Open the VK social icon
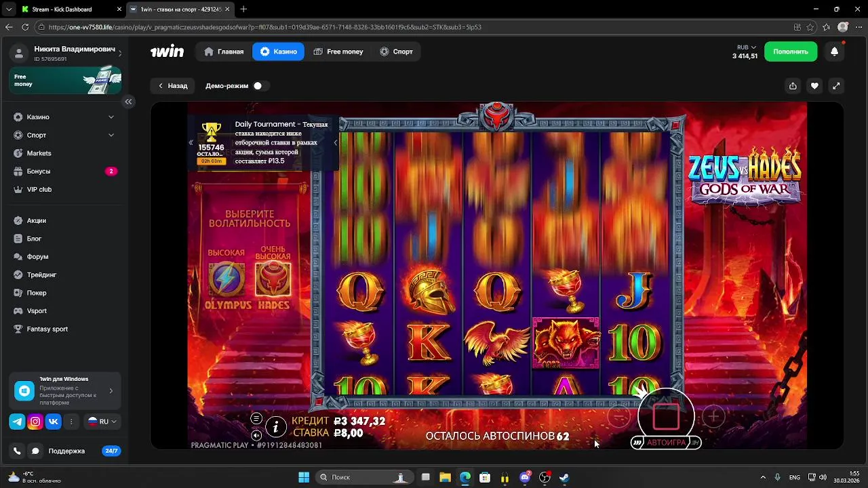 [x=54, y=422]
